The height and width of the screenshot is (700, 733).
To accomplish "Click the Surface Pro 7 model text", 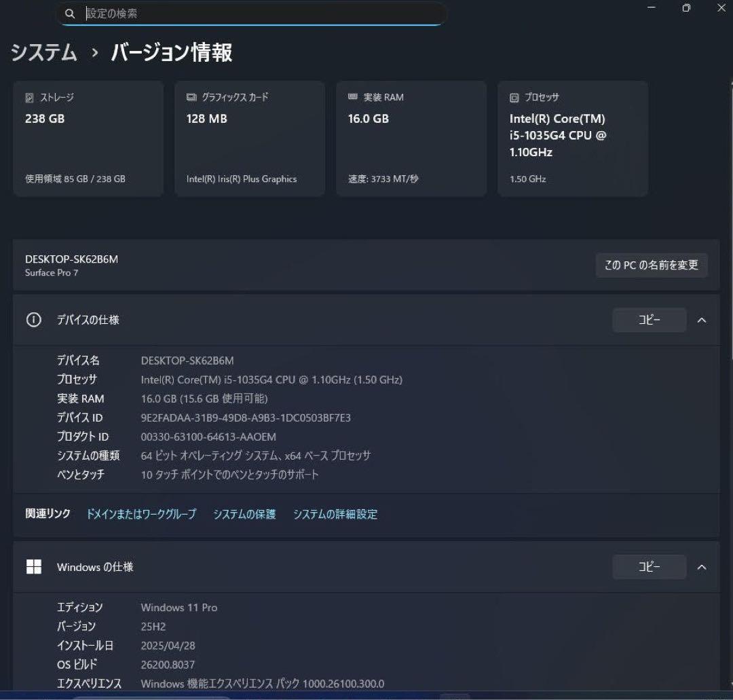I will (52, 273).
